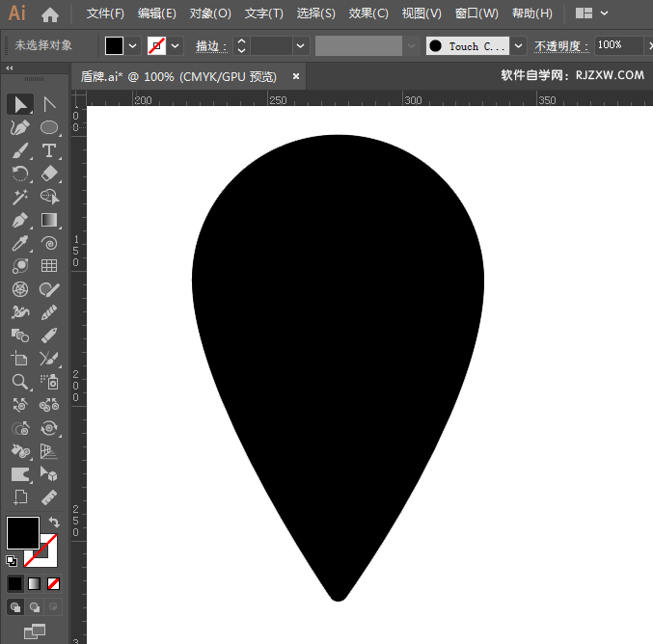The image size is (653, 644).
Task: Select the Gradient tool
Action: 49,220
